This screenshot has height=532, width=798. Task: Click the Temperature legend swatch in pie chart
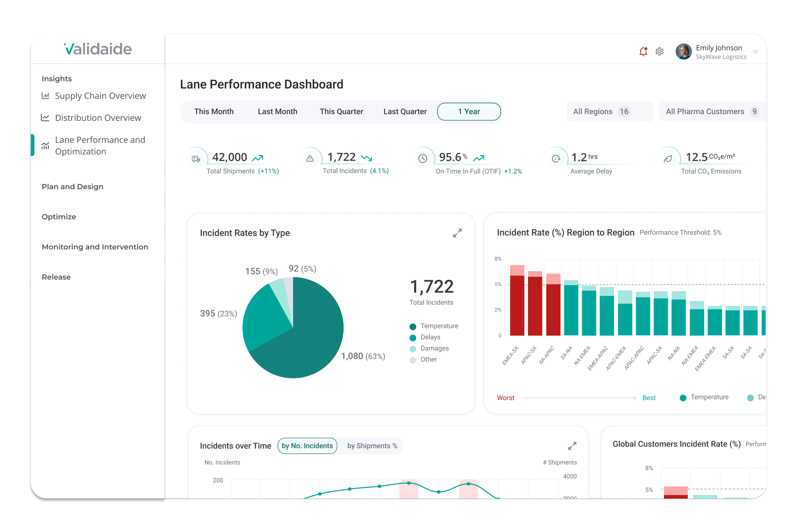(413, 327)
